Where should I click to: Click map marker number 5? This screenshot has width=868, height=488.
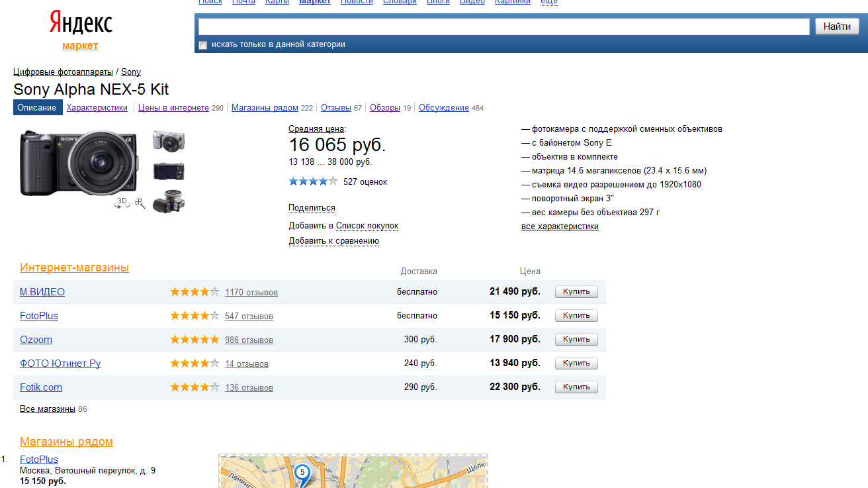pyautogui.click(x=302, y=473)
